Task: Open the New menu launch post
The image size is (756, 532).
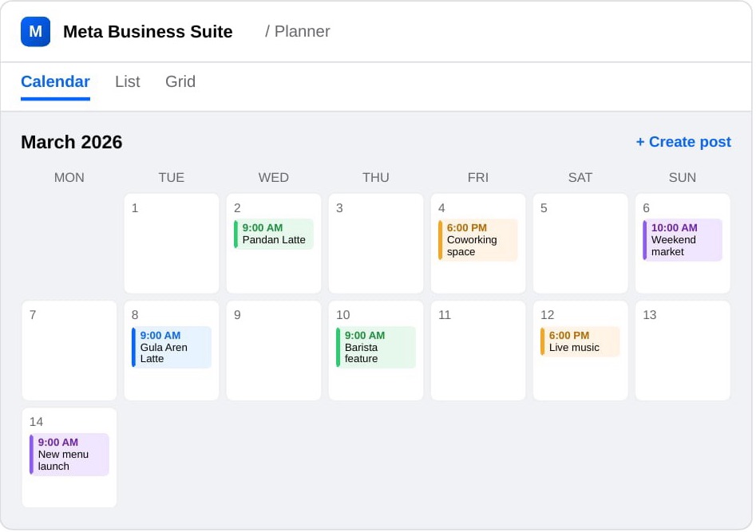Action: pyautogui.click(x=69, y=455)
